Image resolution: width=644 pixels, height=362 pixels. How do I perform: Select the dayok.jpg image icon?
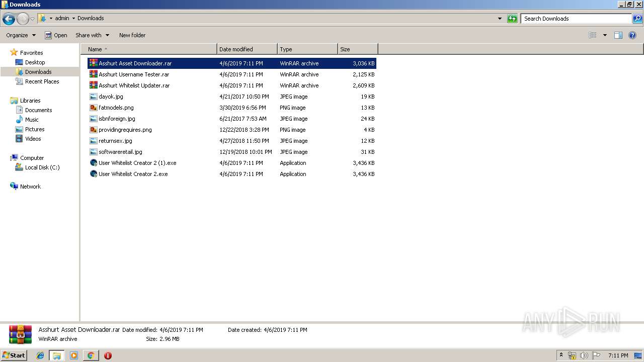pos(93,97)
